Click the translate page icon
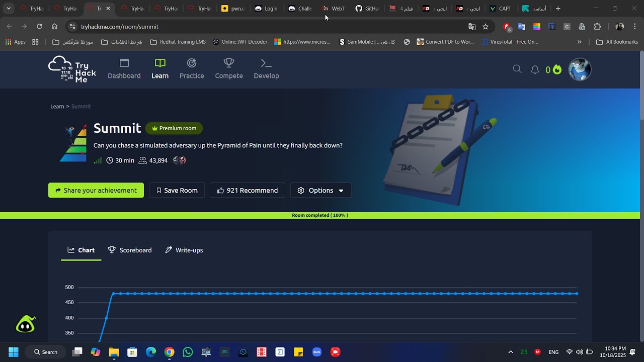 click(472, 27)
